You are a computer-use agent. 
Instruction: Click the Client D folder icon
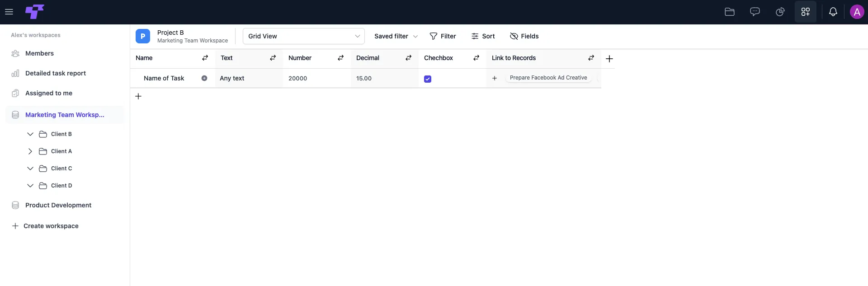[43, 186]
